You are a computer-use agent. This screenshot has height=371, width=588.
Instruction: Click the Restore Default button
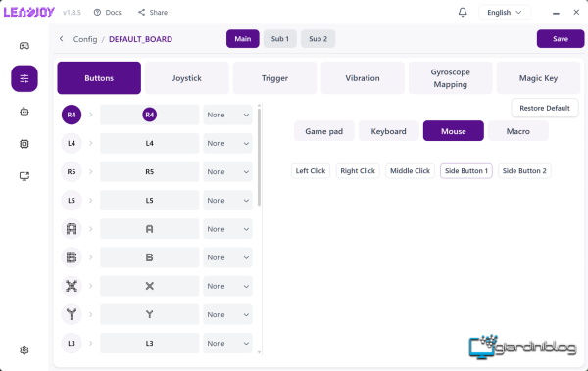tap(545, 108)
